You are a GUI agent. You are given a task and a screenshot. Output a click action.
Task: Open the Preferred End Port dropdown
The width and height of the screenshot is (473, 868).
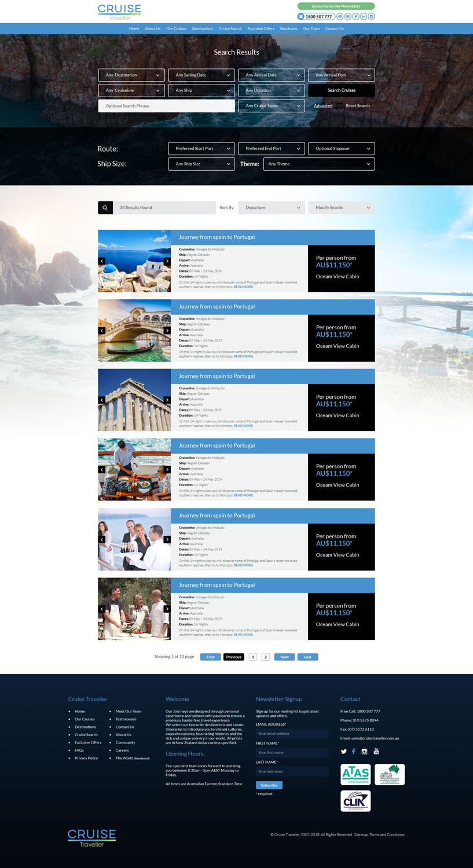coord(272,148)
